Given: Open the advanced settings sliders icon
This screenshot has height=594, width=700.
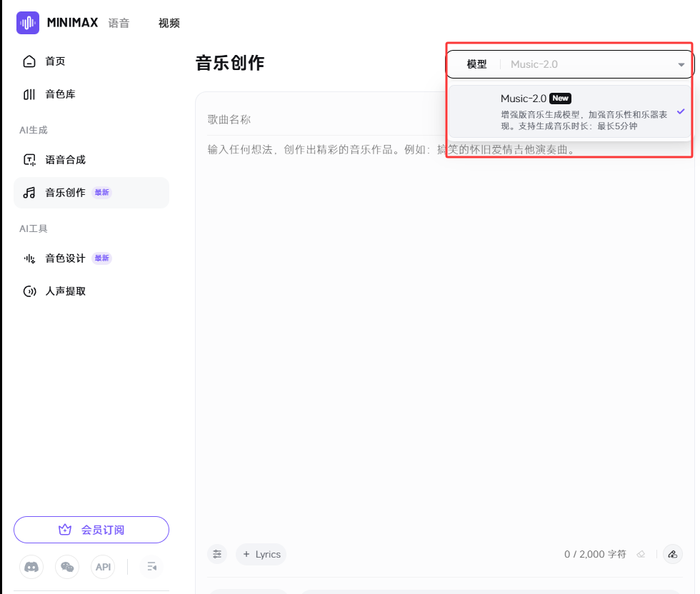Looking at the screenshot, I should pos(217,554).
